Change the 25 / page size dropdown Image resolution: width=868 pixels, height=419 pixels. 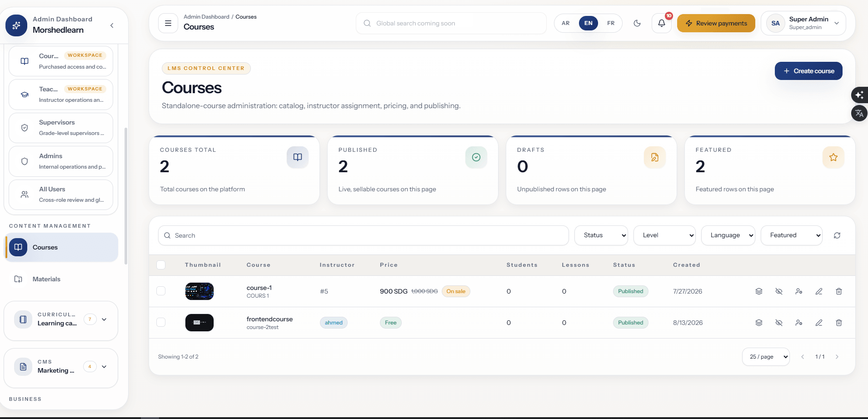[766, 357]
